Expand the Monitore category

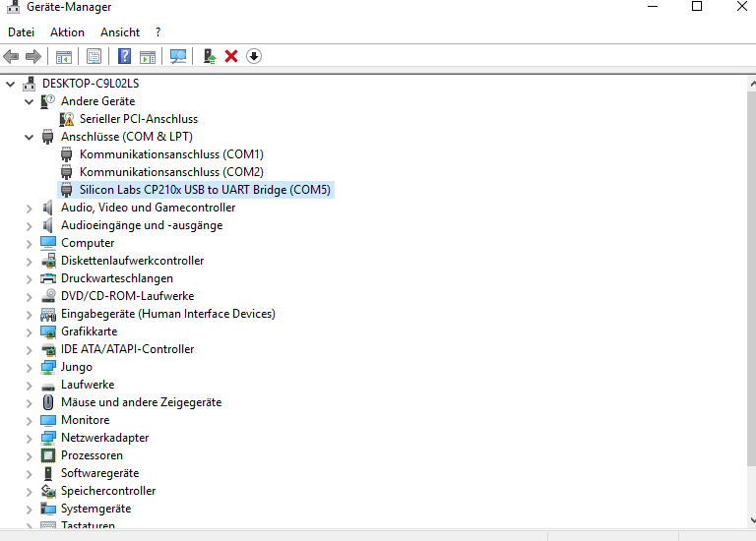coord(29,421)
